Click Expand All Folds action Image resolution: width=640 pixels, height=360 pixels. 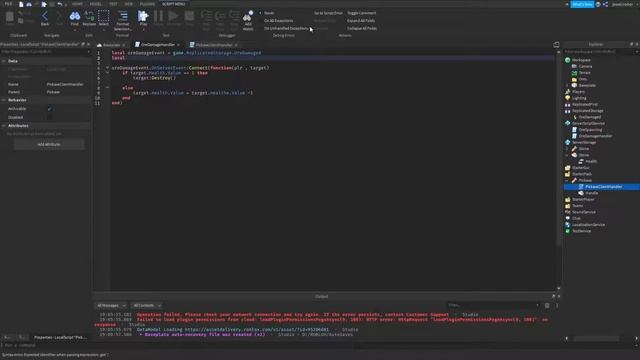tap(361, 20)
